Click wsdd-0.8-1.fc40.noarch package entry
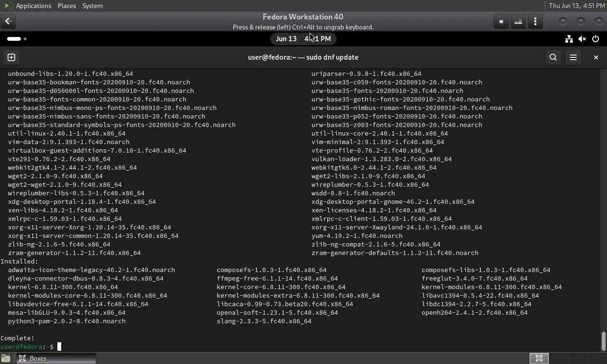Image resolution: width=607 pixels, height=364 pixels. pos(353,193)
